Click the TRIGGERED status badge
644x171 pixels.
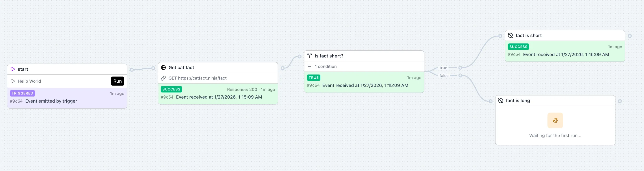coord(22,93)
